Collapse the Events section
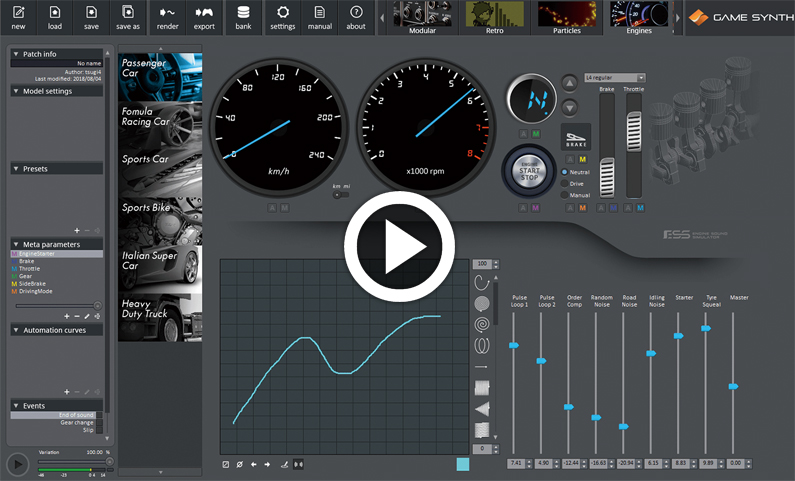Image resolution: width=795 pixels, height=481 pixels. coord(16,406)
